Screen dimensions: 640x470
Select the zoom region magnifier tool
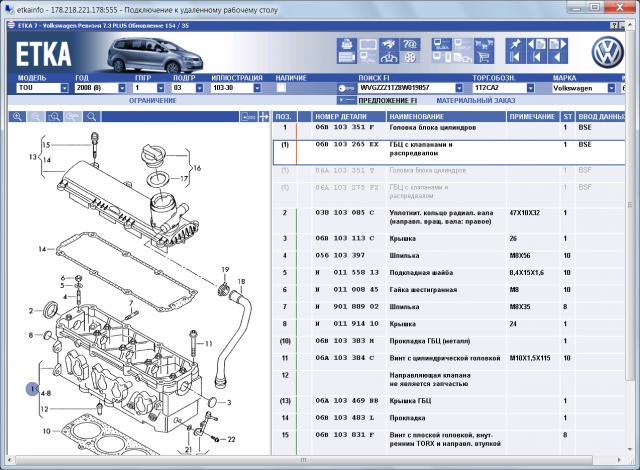coord(54,117)
